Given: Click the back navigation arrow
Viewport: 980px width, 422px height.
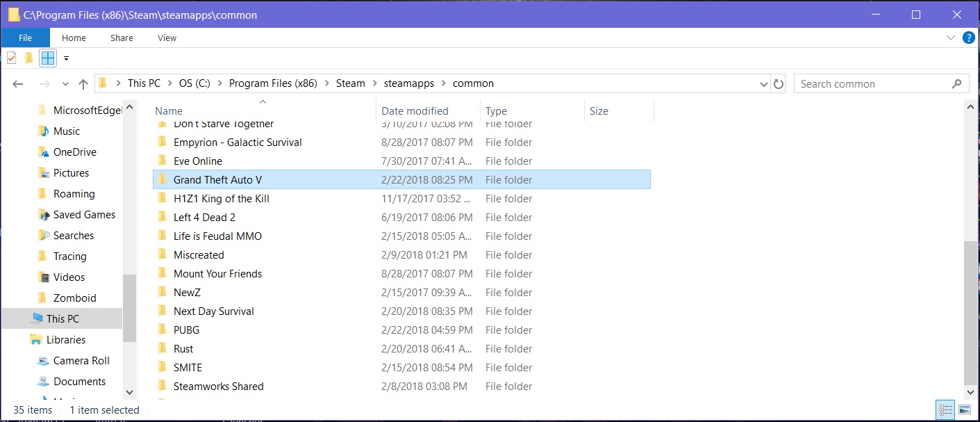Looking at the screenshot, I should [x=17, y=83].
